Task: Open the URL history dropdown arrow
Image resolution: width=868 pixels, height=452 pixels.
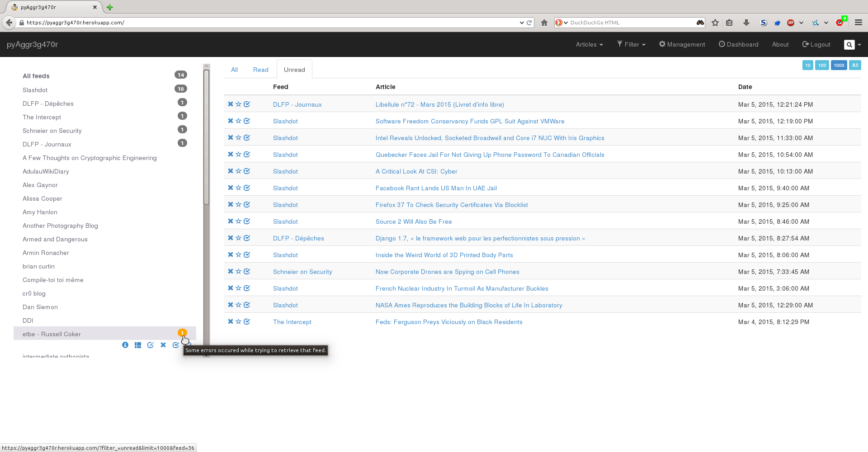Action: point(522,23)
